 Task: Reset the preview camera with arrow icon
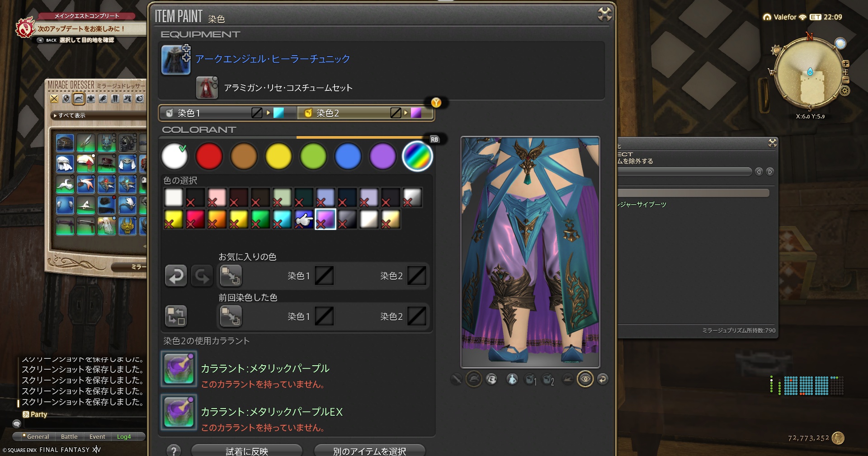tap(603, 379)
